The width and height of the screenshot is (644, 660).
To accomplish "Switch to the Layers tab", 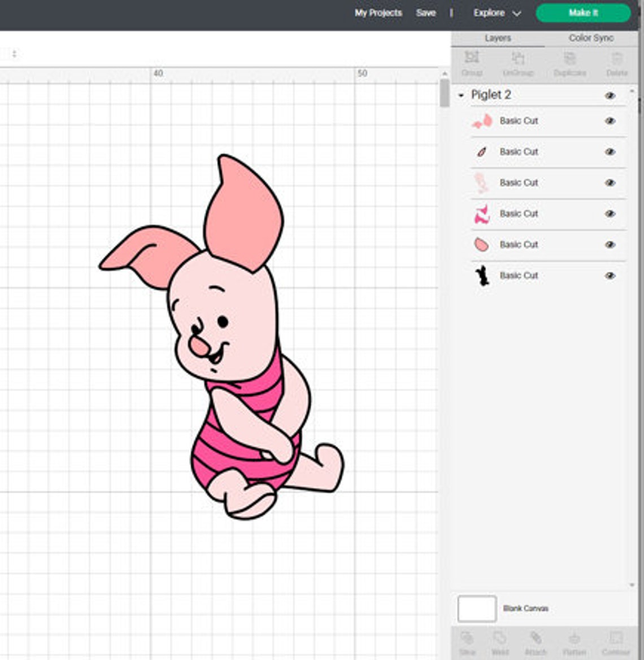I will pyautogui.click(x=498, y=38).
